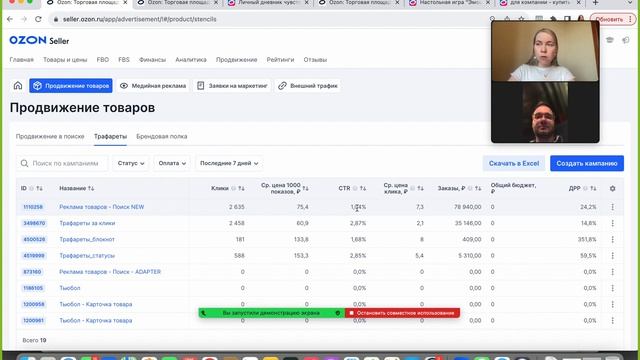Open campaign Реклама товаров - Поиск NEW
640x360 pixels.
coord(102,207)
